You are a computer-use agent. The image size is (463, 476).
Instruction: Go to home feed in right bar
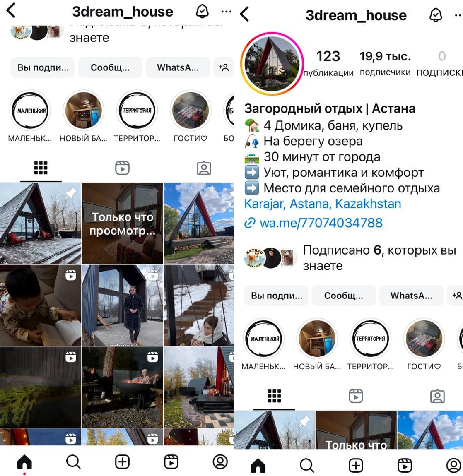(x=258, y=465)
